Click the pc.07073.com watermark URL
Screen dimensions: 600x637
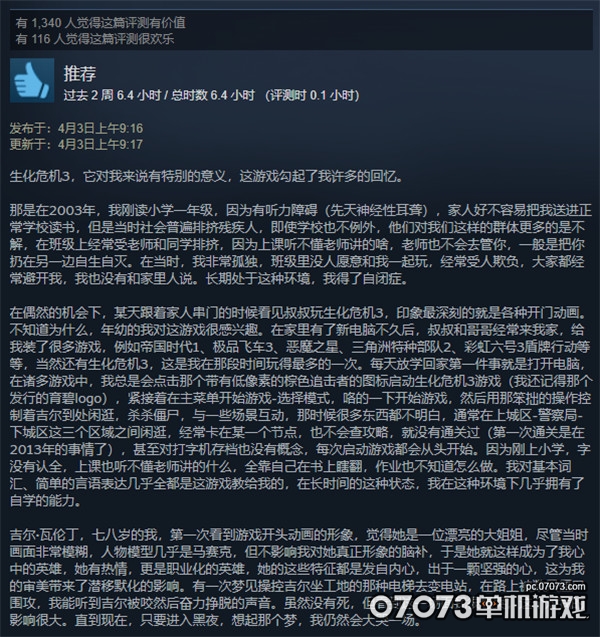556,586
